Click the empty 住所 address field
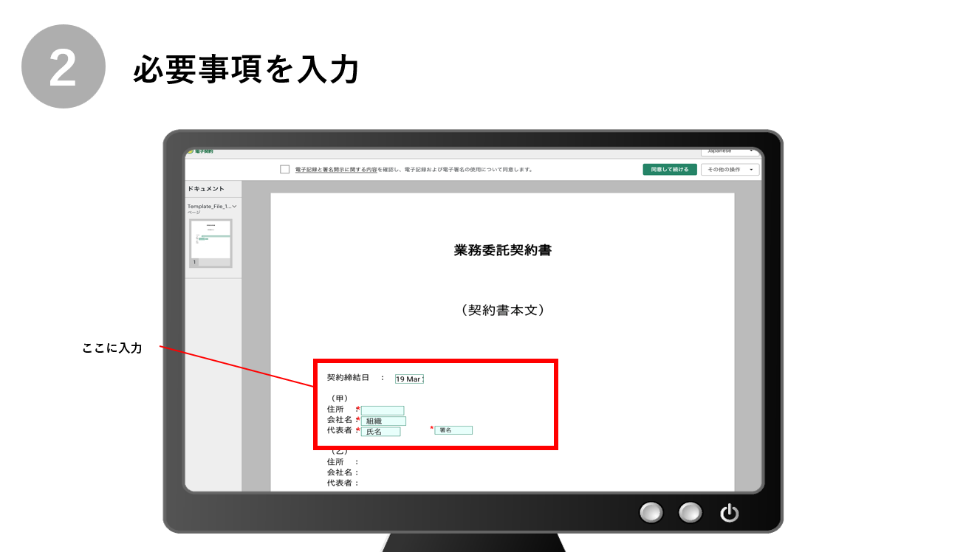Image resolution: width=980 pixels, height=552 pixels. tap(382, 410)
